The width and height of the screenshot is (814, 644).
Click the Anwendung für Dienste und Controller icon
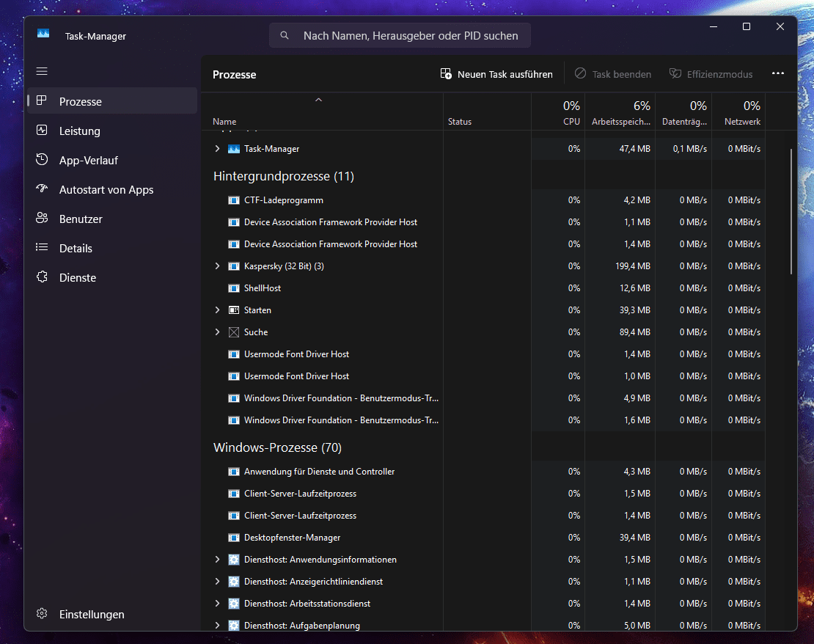click(234, 472)
